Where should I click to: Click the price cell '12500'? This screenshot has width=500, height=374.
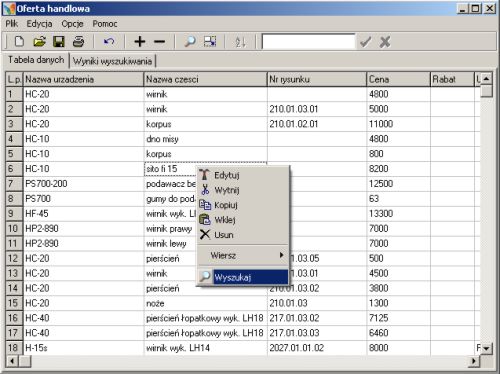tap(398, 184)
